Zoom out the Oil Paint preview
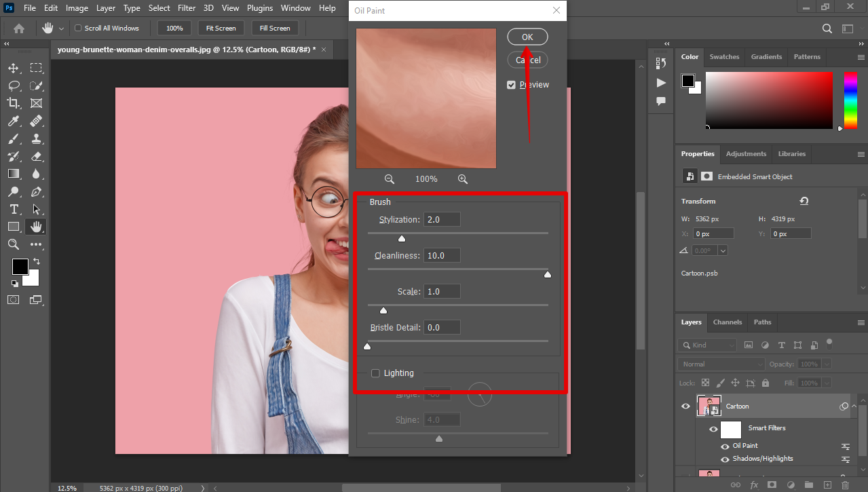Viewport: 868px width, 492px height. click(x=390, y=179)
